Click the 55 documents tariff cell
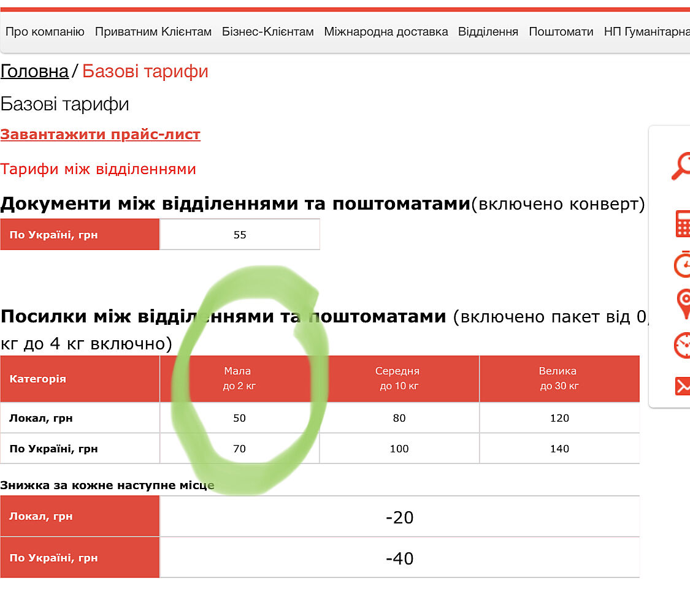690x616 pixels. pyautogui.click(x=240, y=235)
